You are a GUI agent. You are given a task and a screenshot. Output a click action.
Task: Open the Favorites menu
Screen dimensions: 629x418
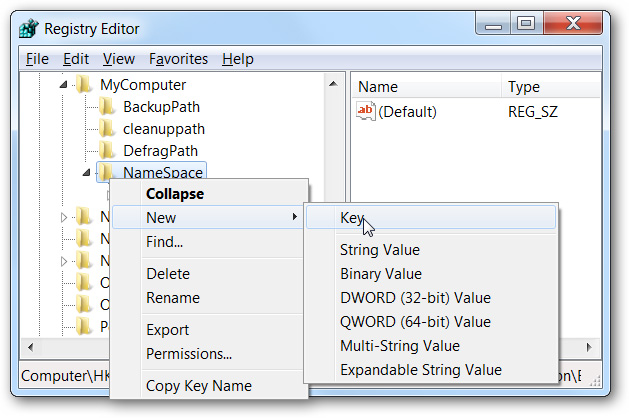pos(178,59)
